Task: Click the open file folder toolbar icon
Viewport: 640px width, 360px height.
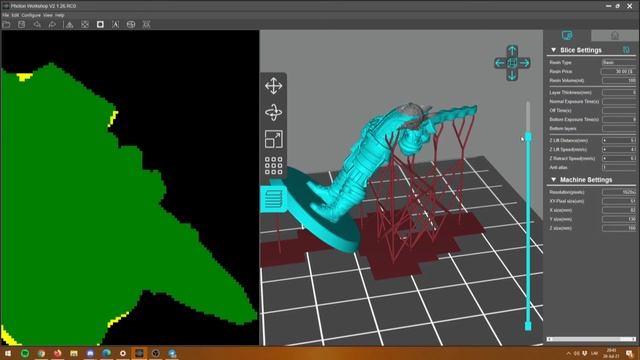Action: 6,24
